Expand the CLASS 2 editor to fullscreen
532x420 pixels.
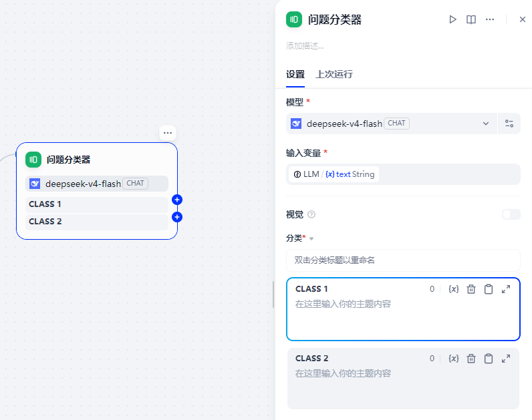506,359
